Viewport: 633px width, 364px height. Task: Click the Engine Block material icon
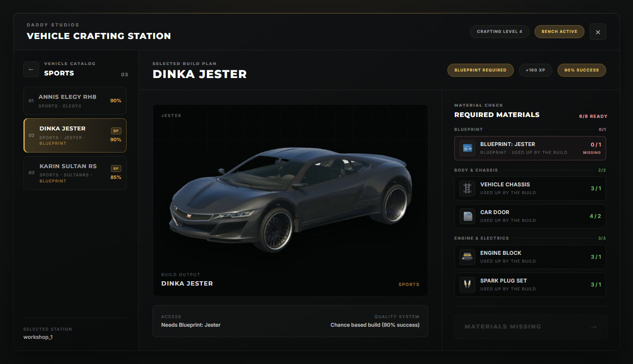[x=467, y=257]
